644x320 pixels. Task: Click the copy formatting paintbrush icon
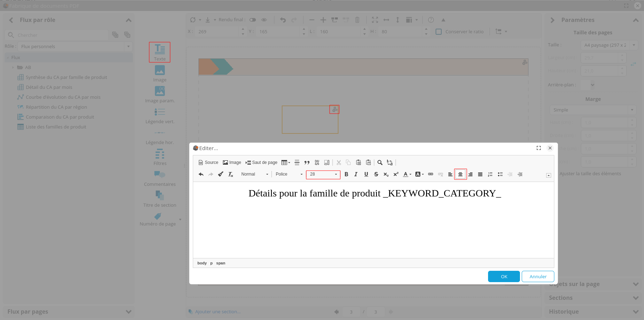coord(220,174)
